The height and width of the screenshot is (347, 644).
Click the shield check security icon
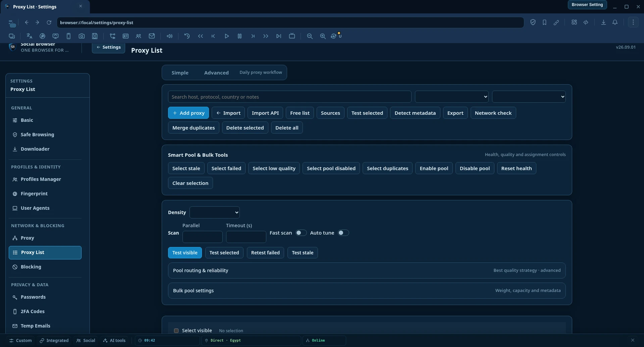tap(533, 22)
